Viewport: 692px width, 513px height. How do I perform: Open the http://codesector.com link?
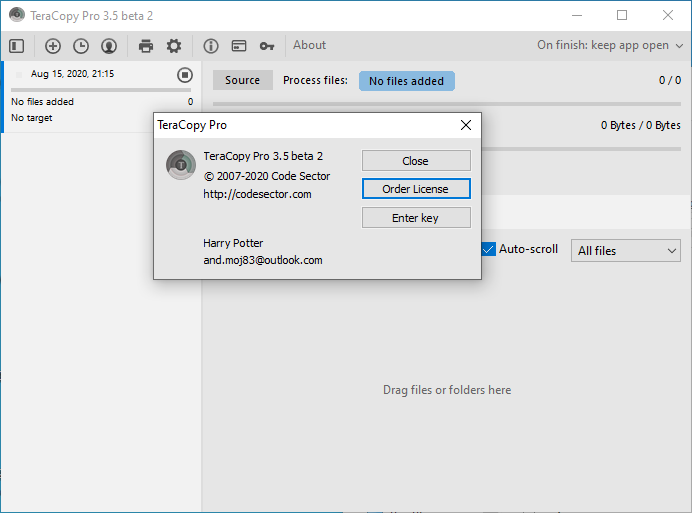pyautogui.click(x=257, y=194)
